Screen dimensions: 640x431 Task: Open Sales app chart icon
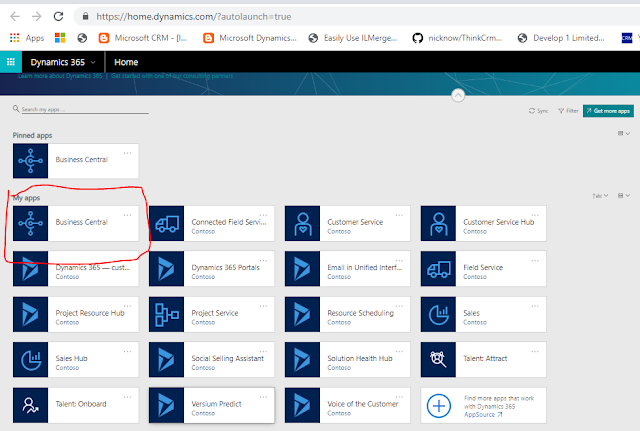[x=438, y=314]
